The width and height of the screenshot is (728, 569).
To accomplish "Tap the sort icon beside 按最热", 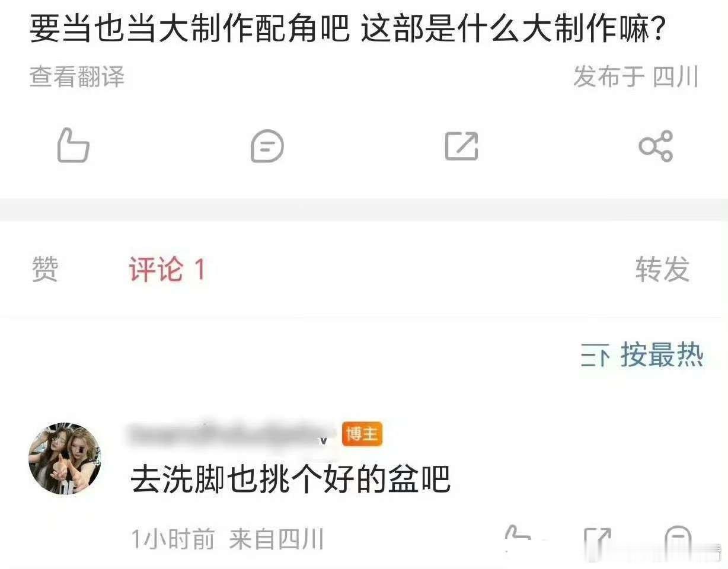I will click(595, 357).
